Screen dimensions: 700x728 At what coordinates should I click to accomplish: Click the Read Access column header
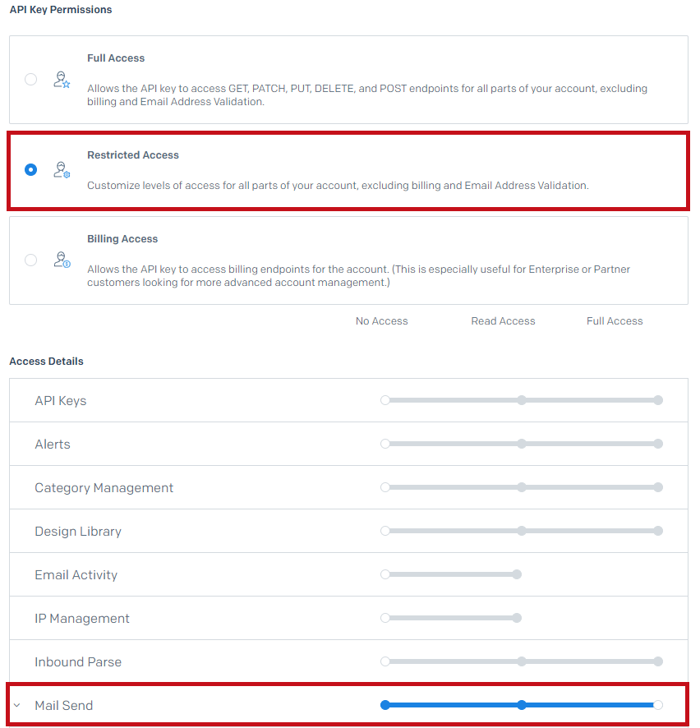click(x=503, y=320)
